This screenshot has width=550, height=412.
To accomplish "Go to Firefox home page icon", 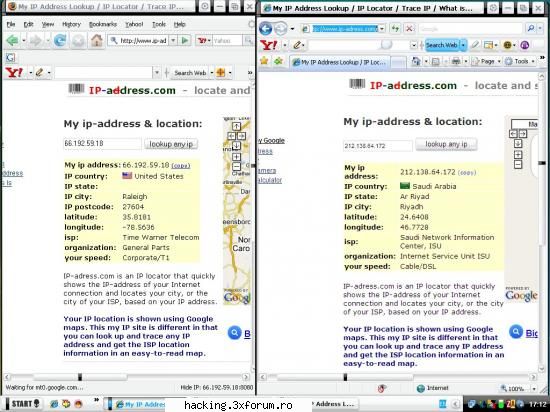I will (x=96, y=41).
